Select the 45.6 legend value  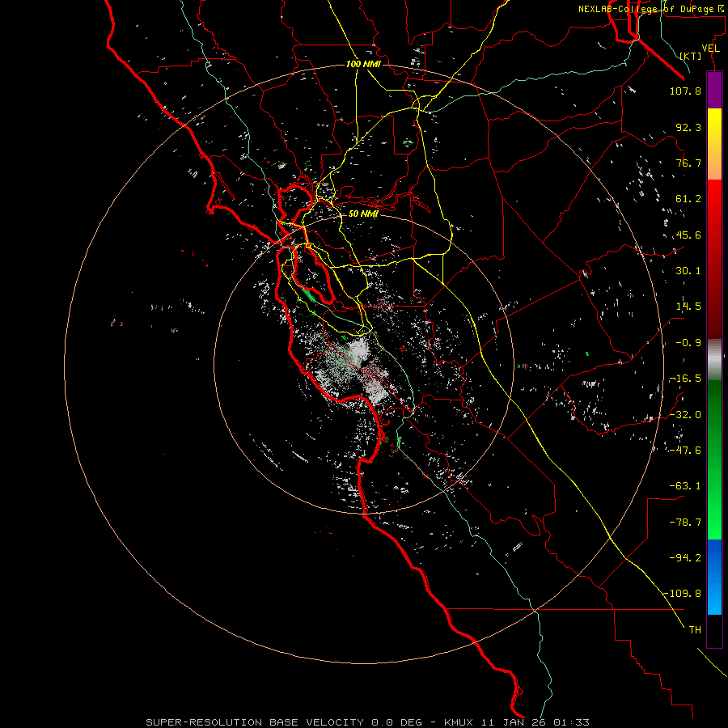click(x=688, y=235)
